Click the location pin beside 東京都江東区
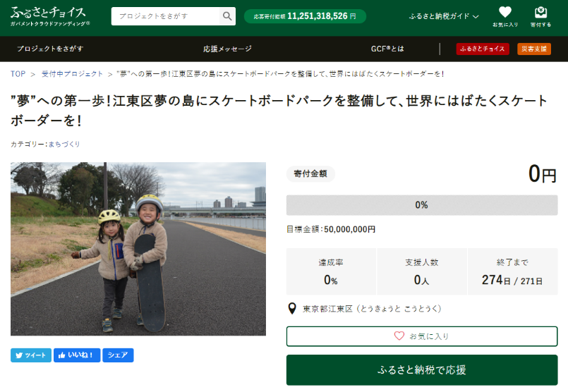The width and height of the screenshot is (568, 392). pyautogui.click(x=292, y=309)
